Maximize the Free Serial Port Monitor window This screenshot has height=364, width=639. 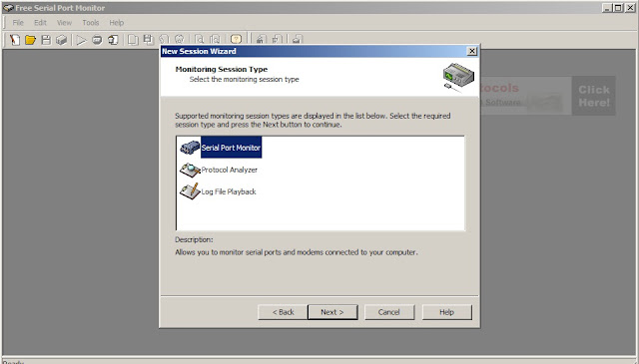[618, 8]
